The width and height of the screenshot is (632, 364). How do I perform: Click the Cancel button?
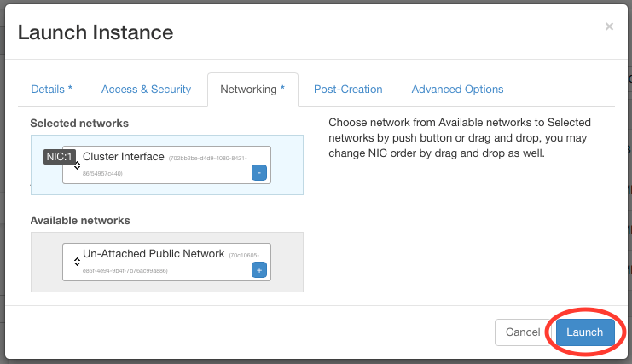(523, 332)
